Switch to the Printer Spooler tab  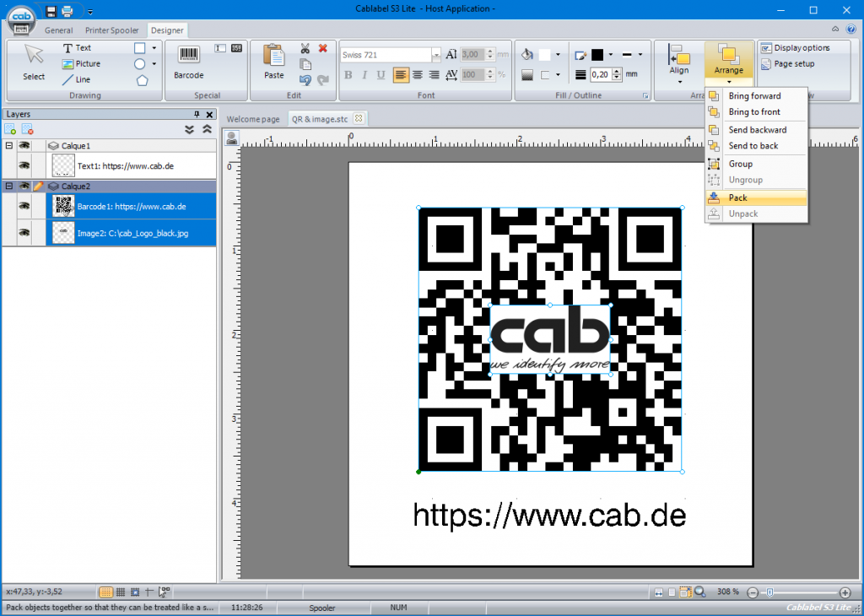(112, 30)
